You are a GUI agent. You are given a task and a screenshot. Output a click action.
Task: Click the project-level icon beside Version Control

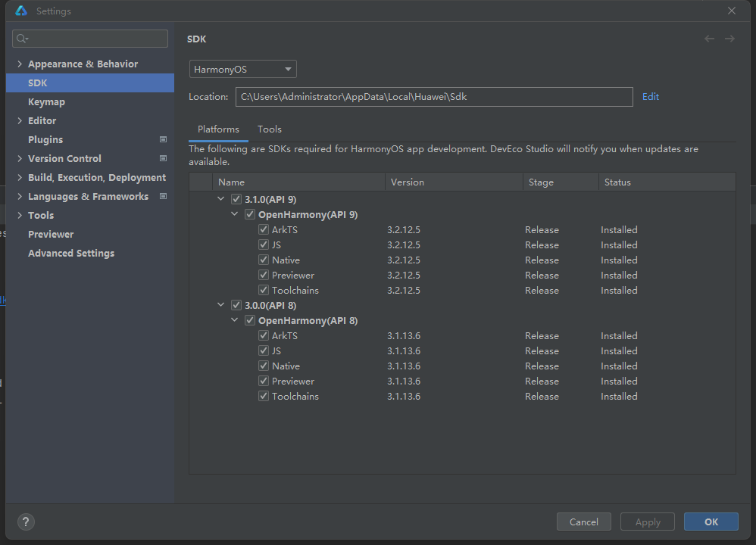click(x=163, y=158)
